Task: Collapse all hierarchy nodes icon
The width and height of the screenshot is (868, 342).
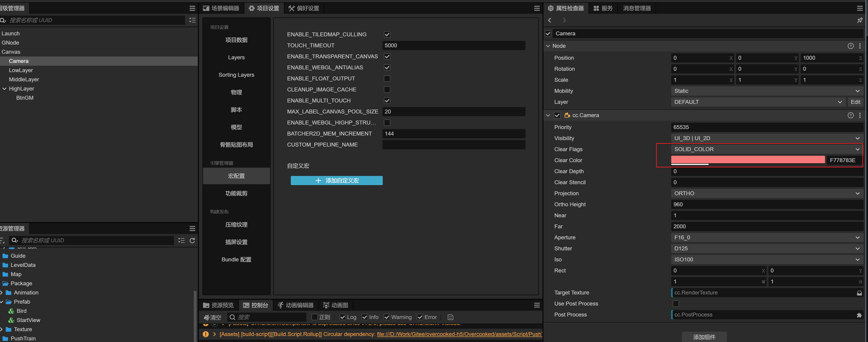Action: [x=192, y=20]
